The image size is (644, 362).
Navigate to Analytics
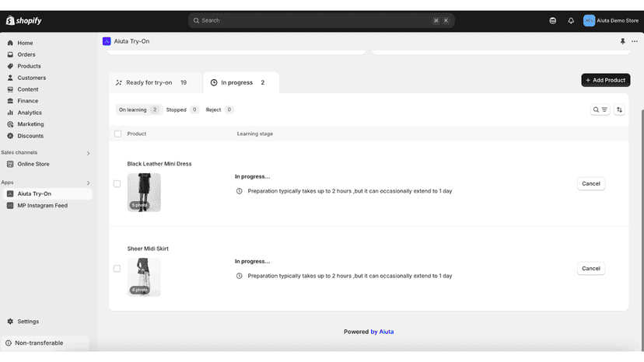point(30,113)
